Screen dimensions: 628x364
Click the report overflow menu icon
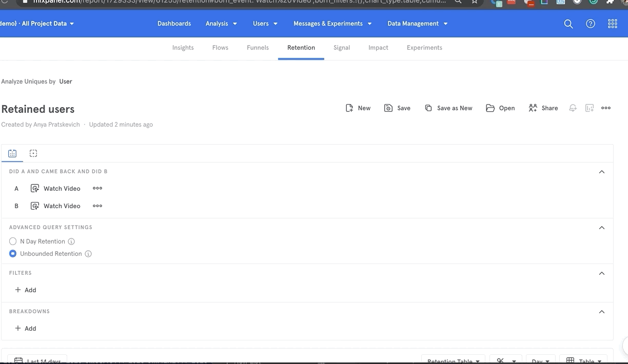tap(606, 108)
